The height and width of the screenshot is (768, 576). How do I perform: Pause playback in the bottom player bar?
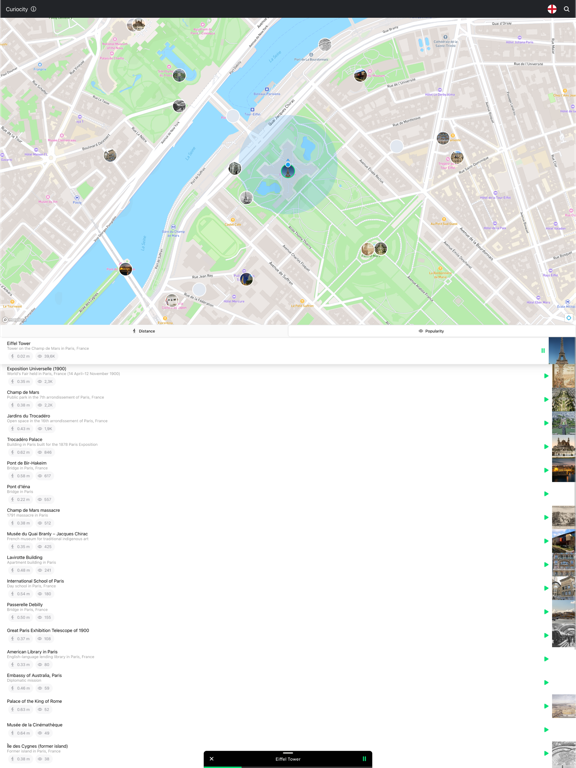(364, 759)
